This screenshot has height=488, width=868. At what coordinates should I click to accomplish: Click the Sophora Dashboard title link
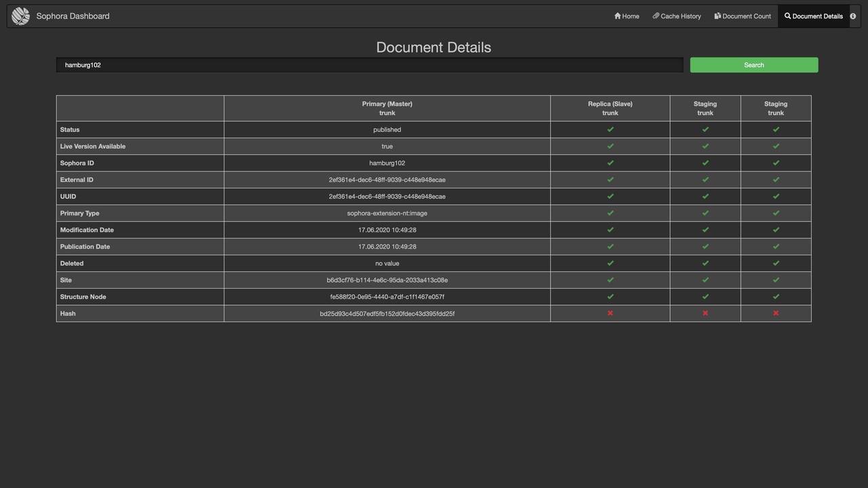pos(73,16)
